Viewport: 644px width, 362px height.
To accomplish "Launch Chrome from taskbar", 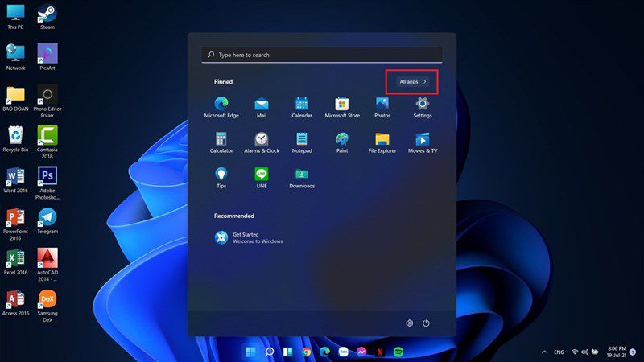I will coord(306,352).
